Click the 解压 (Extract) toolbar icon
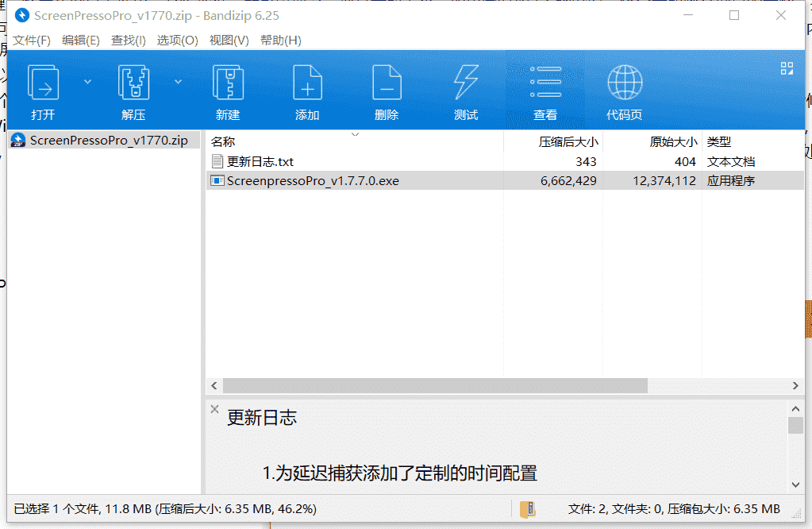Image resolution: width=812 pixels, height=529 pixels. (x=133, y=83)
